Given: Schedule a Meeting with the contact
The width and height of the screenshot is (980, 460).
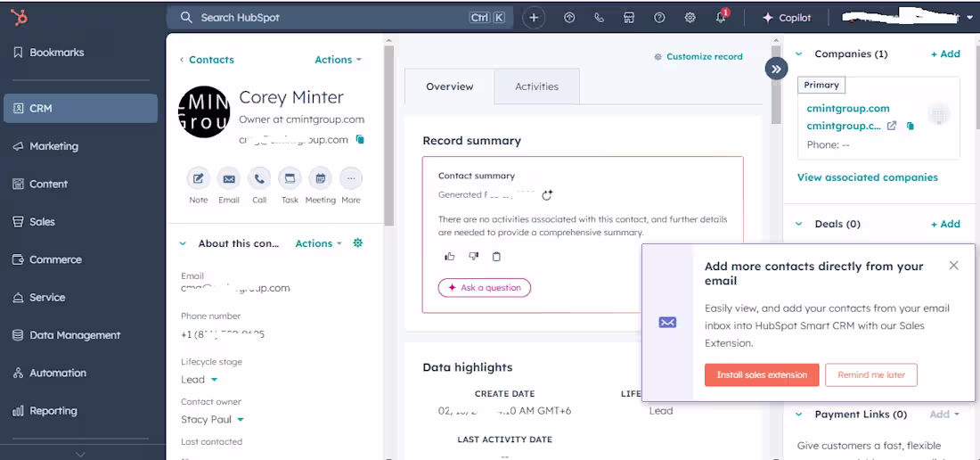Looking at the screenshot, I should click(x=321, y=179).
